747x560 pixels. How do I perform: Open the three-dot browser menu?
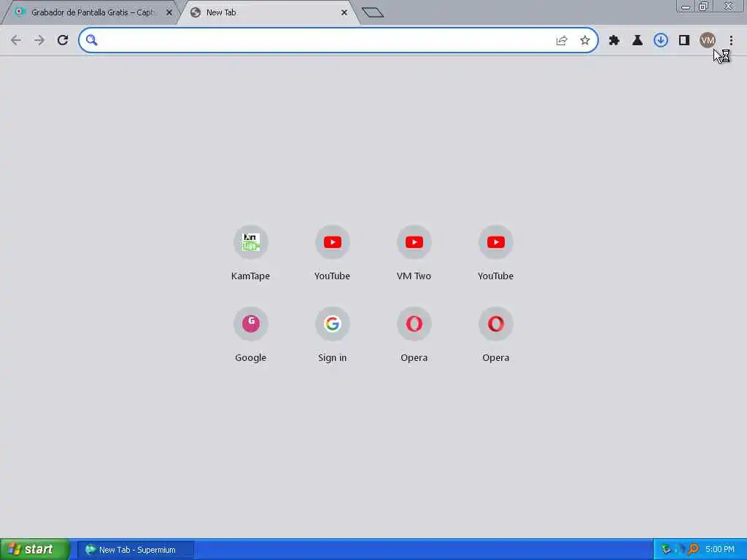[731, 41]
